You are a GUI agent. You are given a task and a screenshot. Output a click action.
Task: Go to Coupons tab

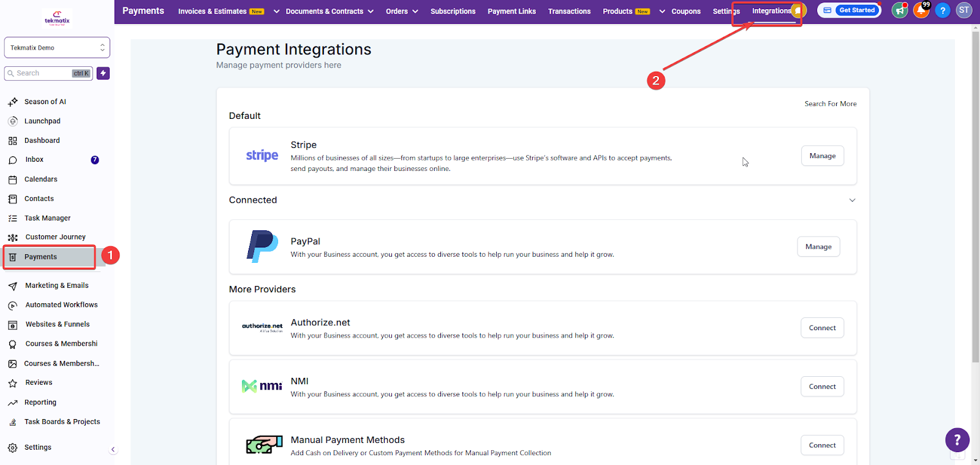click(686, 11)
